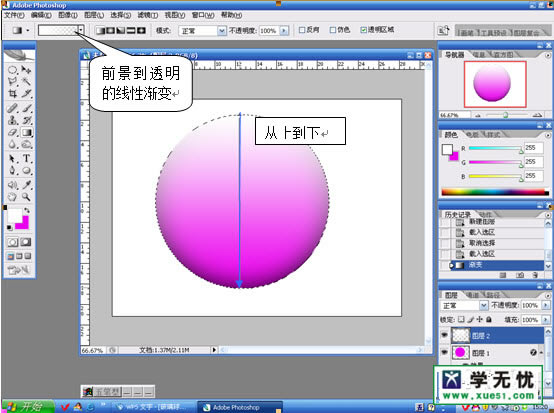Select the 新建图层 history state
This screenshot has height=413, width=554.
[x=493, y=222]
